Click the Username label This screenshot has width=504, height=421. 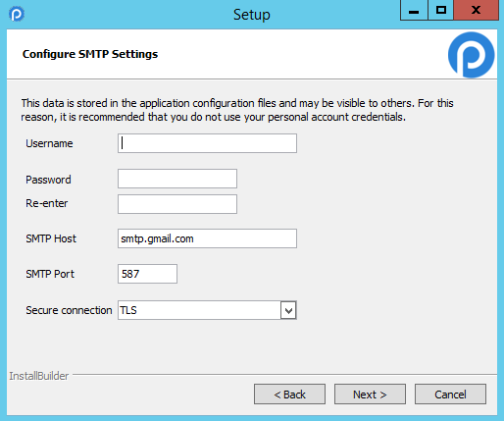coord(49,143)
